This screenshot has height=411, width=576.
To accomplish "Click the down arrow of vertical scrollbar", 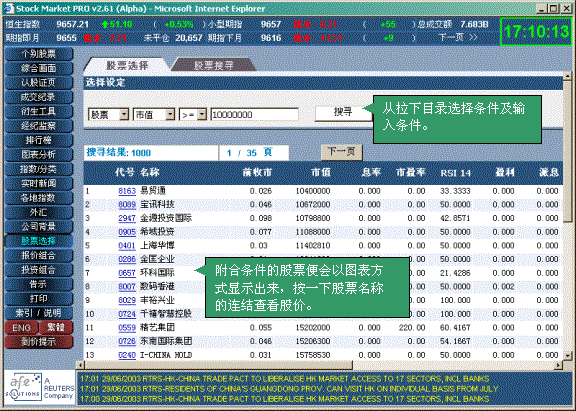I will coord(568,355).
